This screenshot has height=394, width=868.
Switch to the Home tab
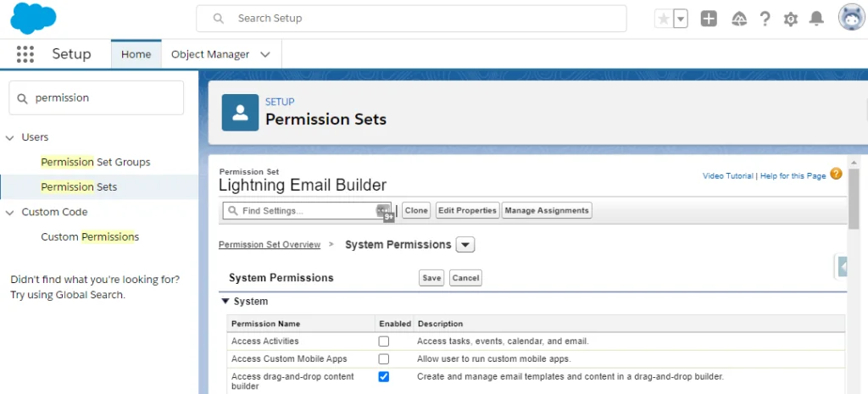pos(136,54)
